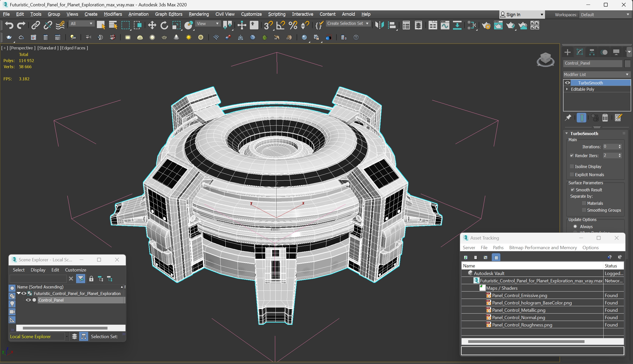This screenshot has height=364, width=633.
Task: Enable Separate by Smoothing Groups checkbox
Action: coord(584,210)
